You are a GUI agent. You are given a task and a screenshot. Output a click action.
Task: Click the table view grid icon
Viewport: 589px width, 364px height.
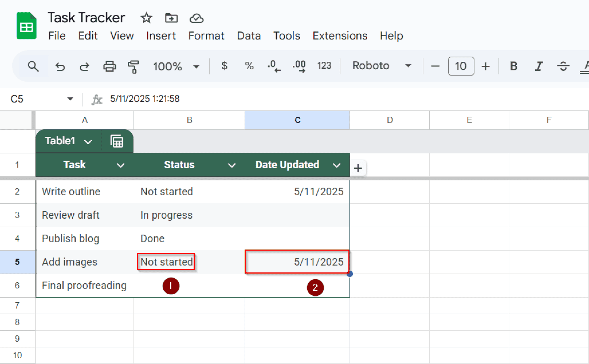(x=117, y=141)
